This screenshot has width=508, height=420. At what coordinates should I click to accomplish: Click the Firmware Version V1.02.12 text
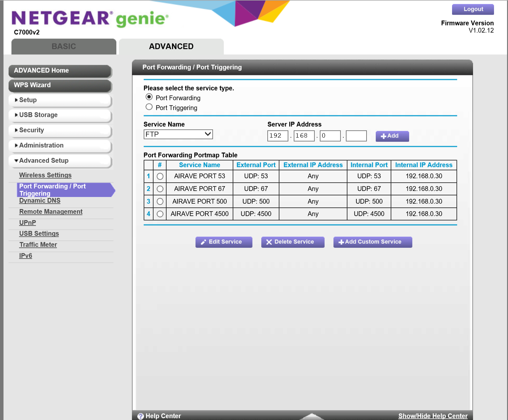(467, 27)
